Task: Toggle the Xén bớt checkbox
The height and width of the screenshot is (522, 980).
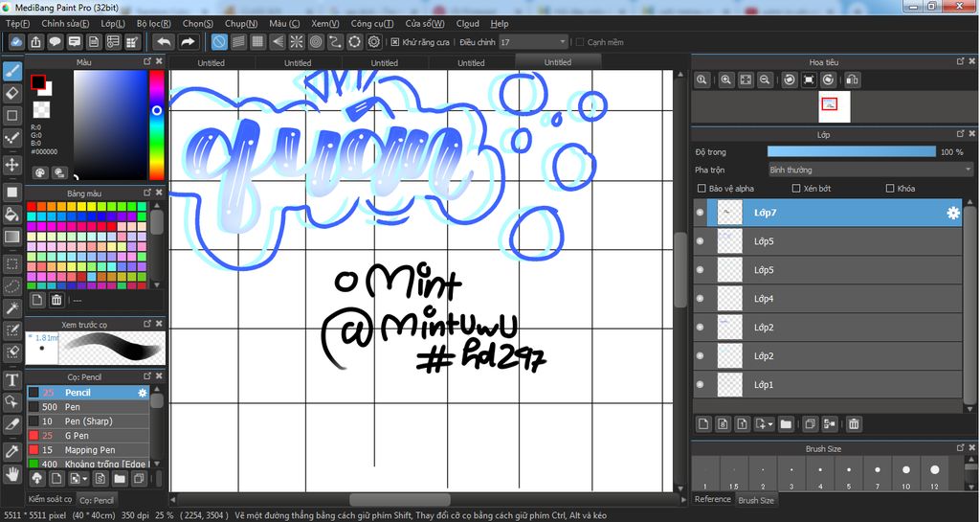Action: [796, 189]
